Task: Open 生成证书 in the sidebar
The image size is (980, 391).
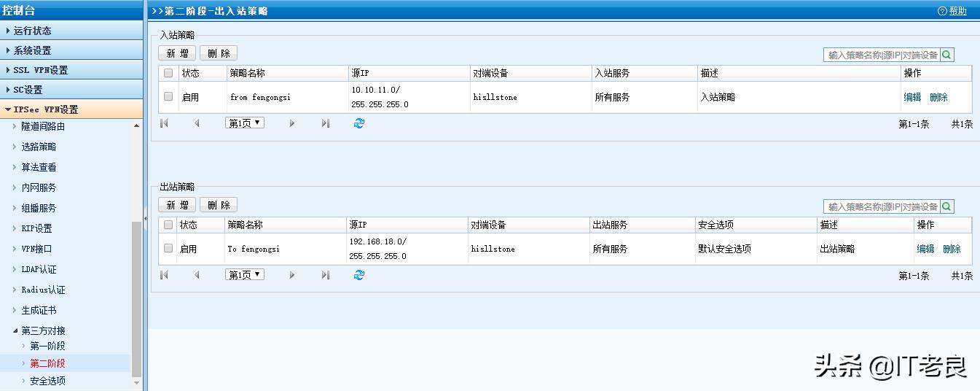Action: tap(39, 310)
